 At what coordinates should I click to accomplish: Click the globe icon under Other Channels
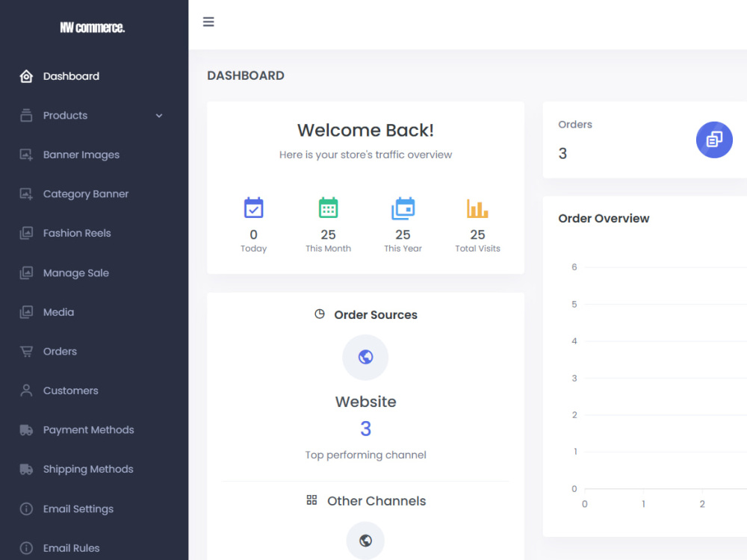click(365, 541)
